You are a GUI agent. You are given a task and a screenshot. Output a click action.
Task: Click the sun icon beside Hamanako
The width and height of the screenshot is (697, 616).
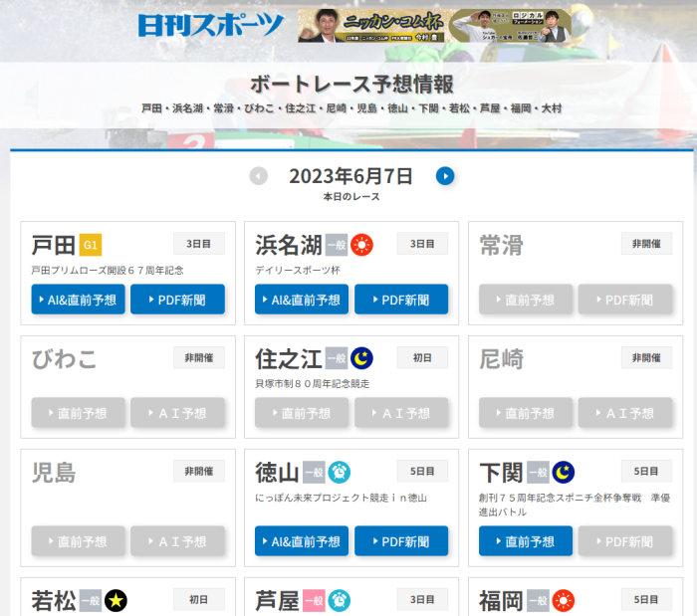[x=361, y=245]
